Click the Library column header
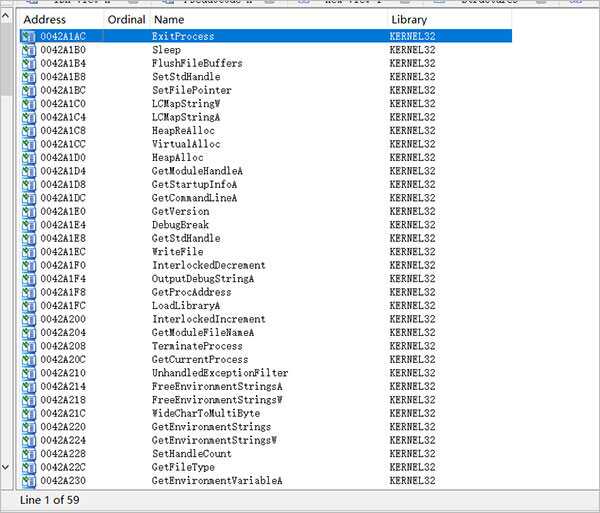 pyautogui.click(x=411, y=19)
